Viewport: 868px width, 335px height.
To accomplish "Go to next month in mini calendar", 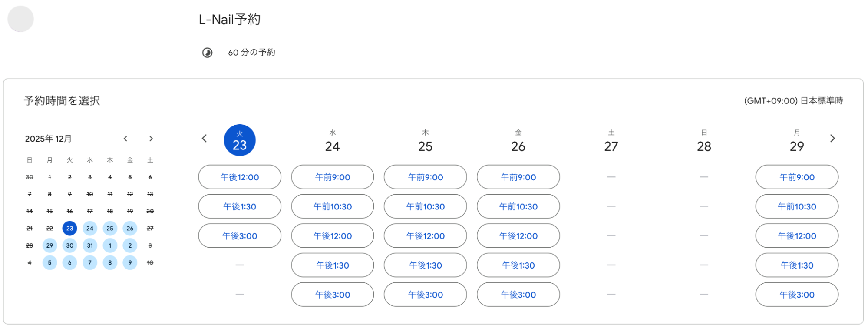I will pos(151,139).
